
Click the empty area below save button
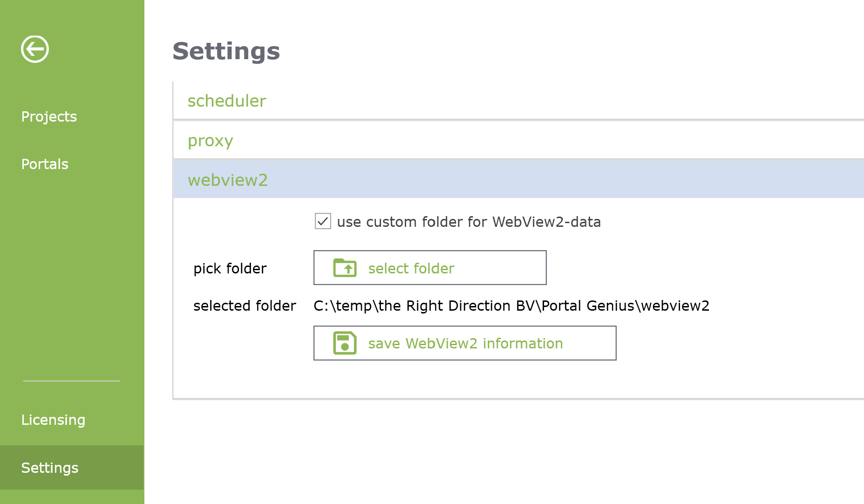tap(518, 379)
